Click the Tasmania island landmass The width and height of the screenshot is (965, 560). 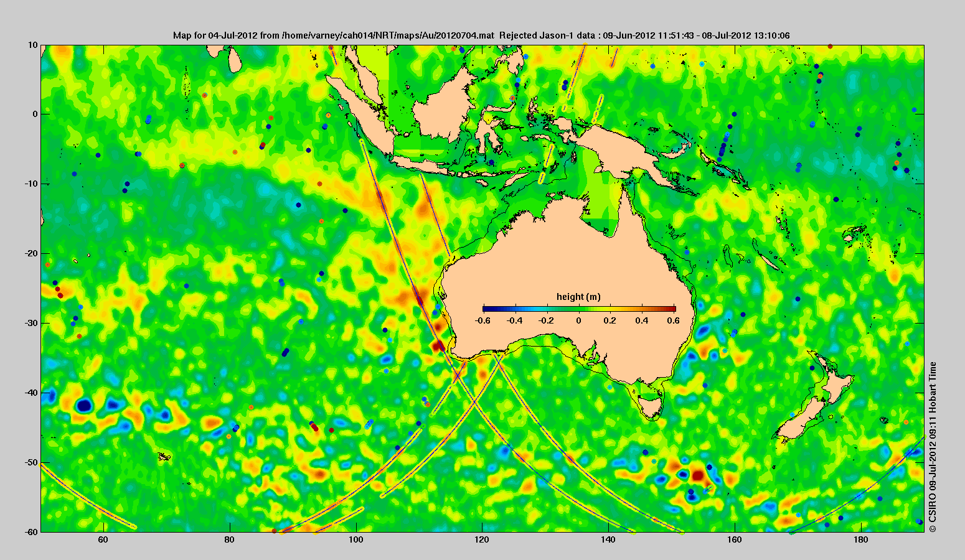(651, 408)
